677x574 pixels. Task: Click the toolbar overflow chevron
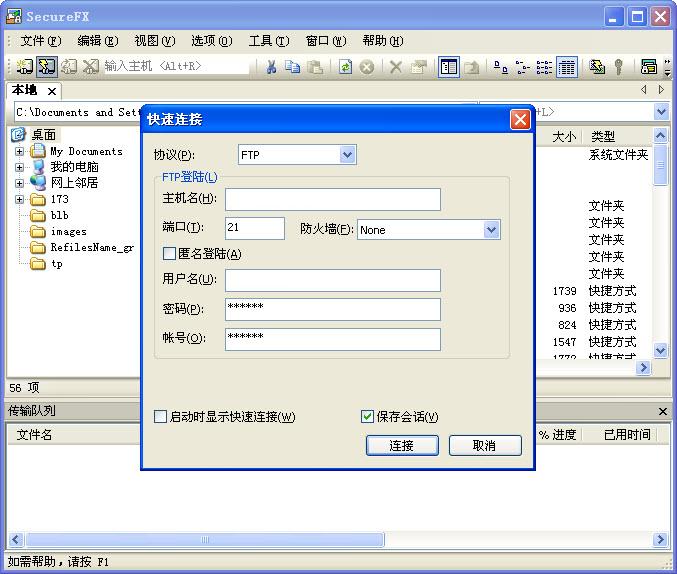point(668,67)
